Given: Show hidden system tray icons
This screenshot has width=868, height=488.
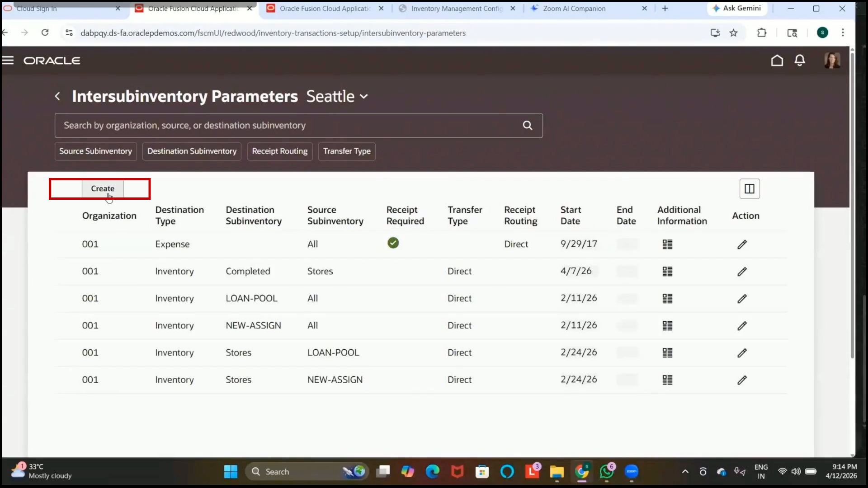Looking at the screenshot, I should (685, 472).
